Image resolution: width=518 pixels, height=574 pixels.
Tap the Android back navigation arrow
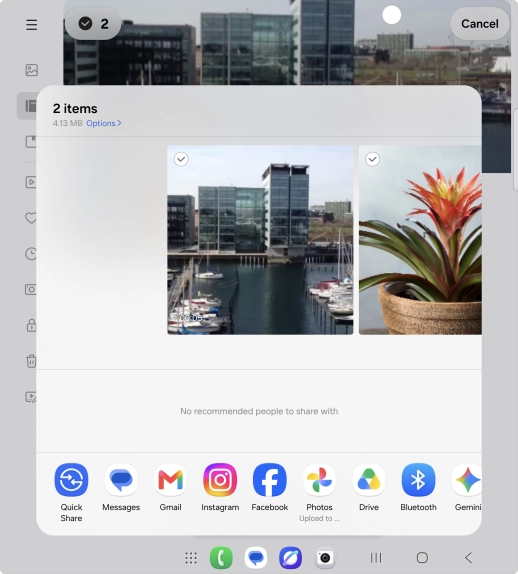click(469, 558)
